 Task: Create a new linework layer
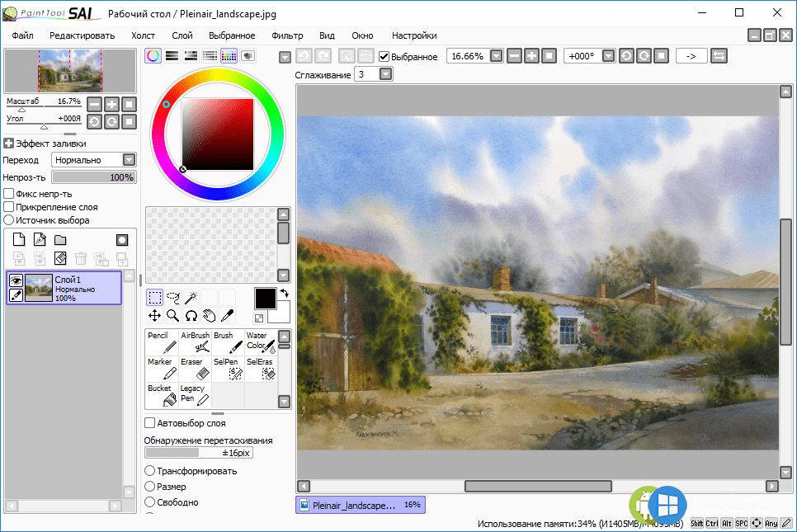point(40,239)
